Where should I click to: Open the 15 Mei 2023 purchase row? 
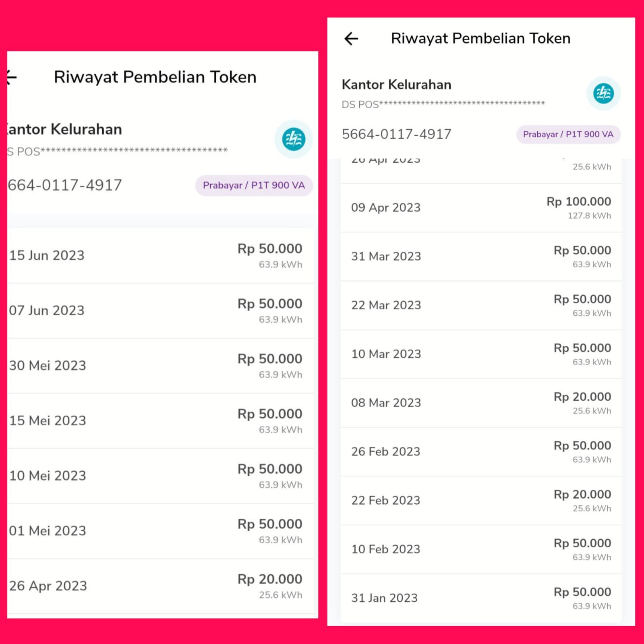click(x=160, y=421)
